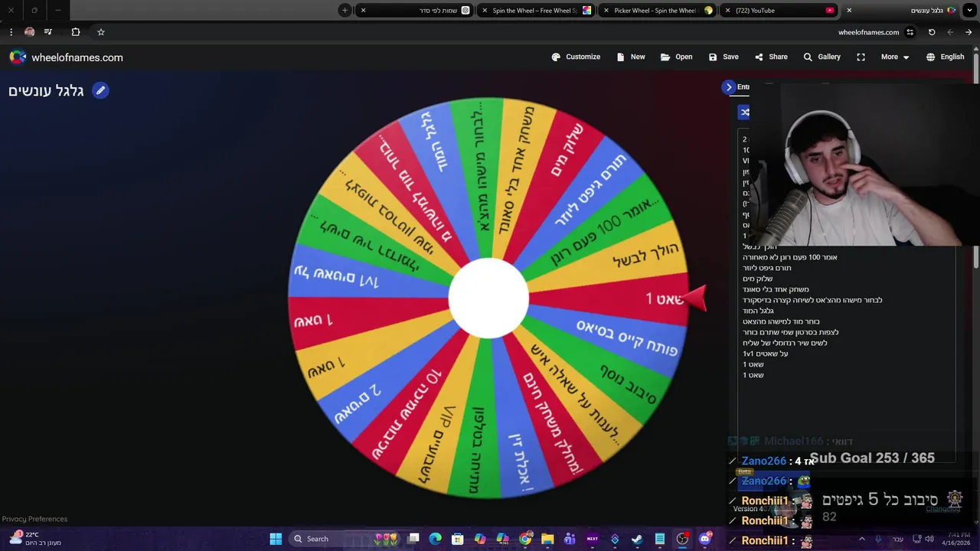Open the browser profile avatar
This screenshot has width=980, height=551.
(29, 32)
